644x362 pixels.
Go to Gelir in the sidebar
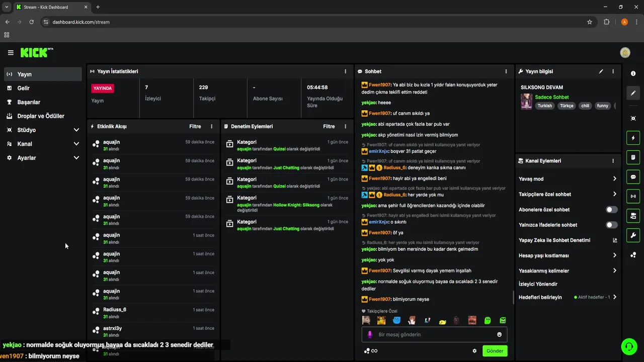(x=43, y=88)
